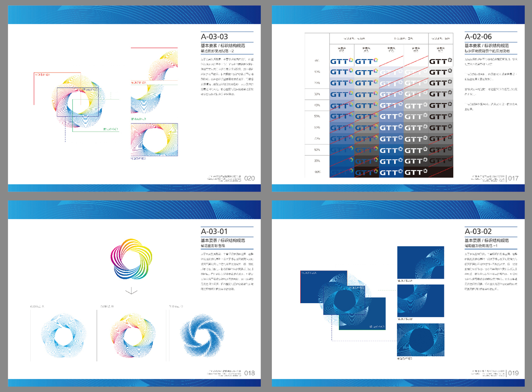Click the blue wave header banner of page 017

[398, 15]
